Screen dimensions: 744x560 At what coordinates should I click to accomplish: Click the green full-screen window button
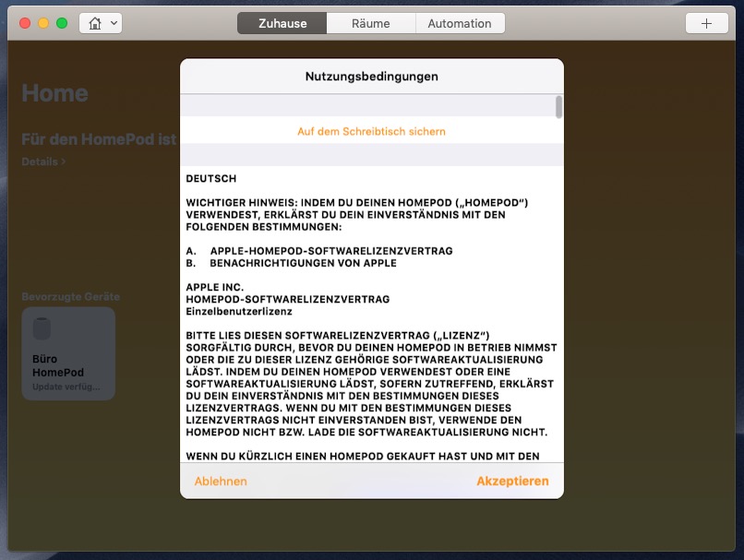62,23
